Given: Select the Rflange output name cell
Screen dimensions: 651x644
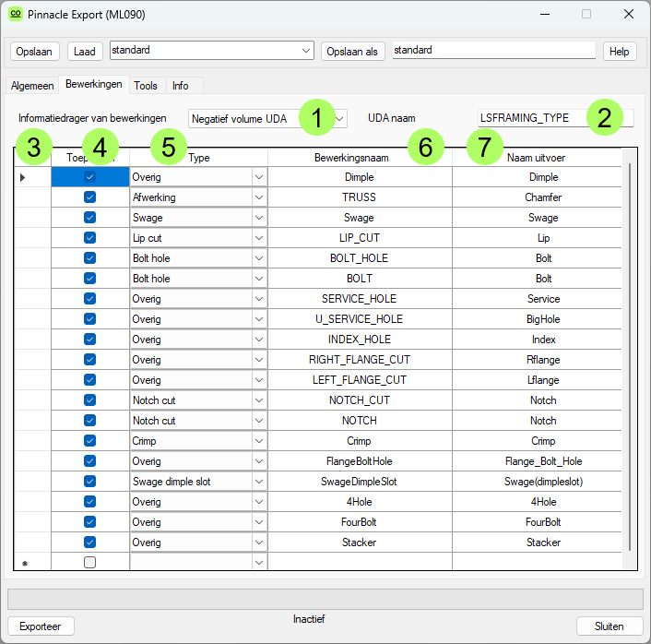Looking at the screenshot, I should click(x=537, y=360).
